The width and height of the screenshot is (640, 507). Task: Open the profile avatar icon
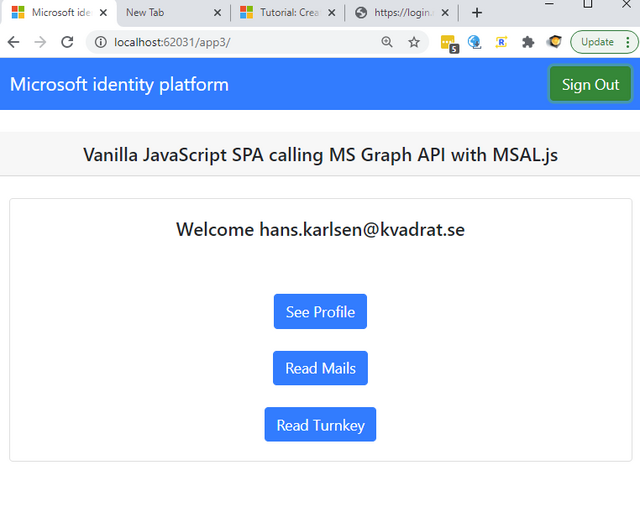click(555, 42)
